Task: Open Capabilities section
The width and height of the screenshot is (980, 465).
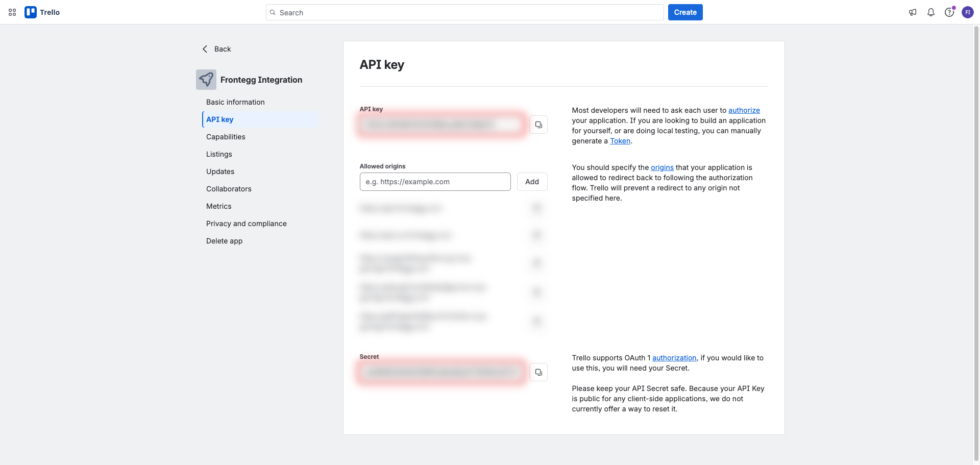Action: (260, 137)
